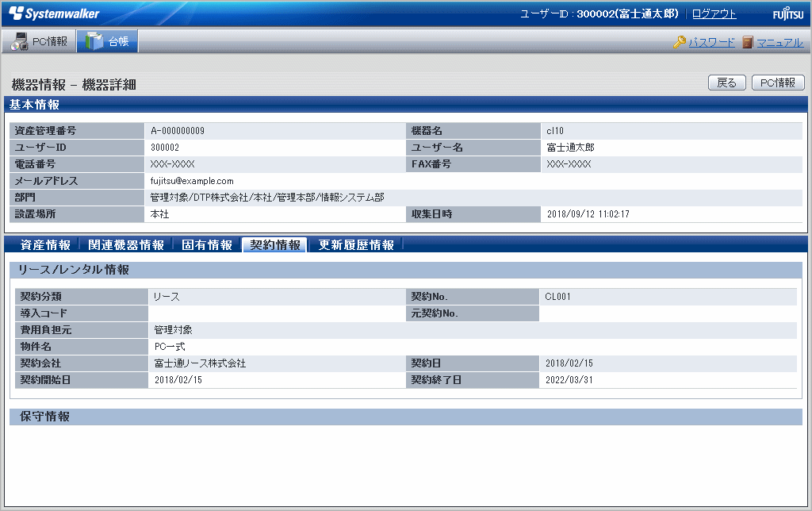Screen dimensions: 812x511
Task: Switch to the 資産情報 tab
Action: tap(45, 245)
